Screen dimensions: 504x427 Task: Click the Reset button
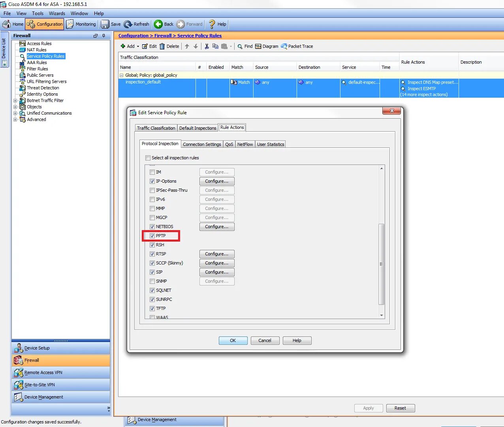tap(400, 408)
